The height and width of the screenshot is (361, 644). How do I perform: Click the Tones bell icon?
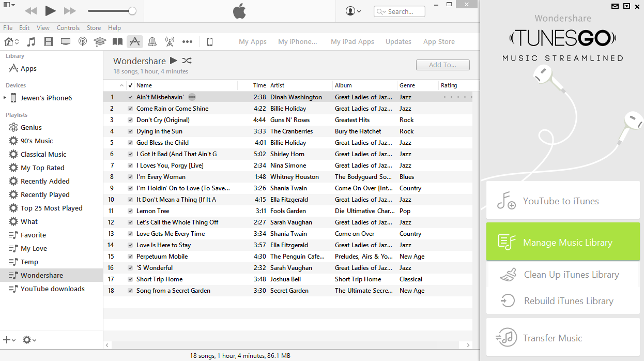click(x=152, y=42)
